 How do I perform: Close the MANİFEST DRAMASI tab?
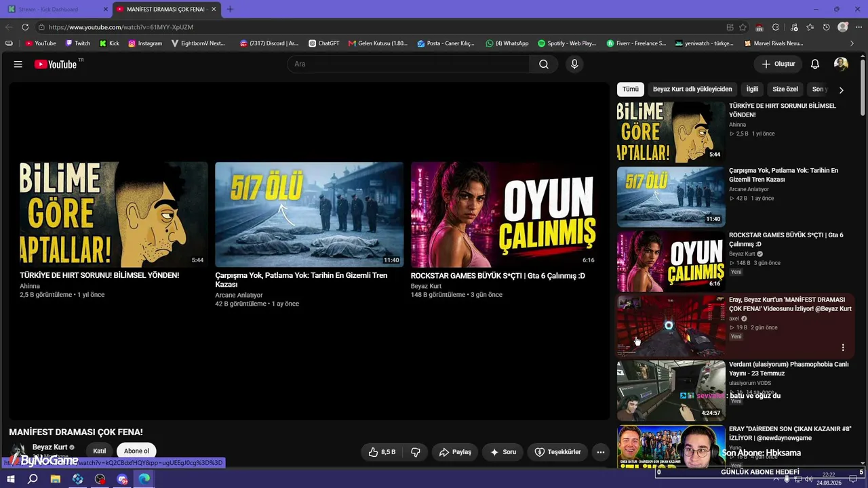point(214,9)
